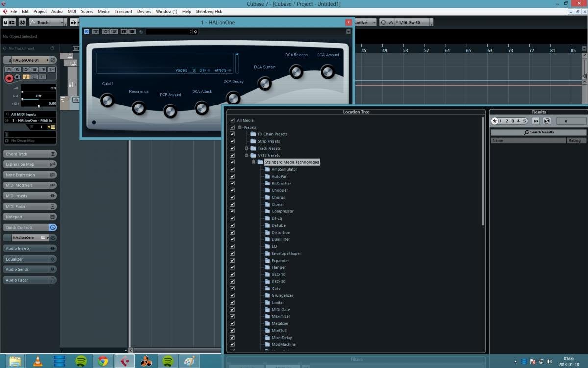Click the Cubase icon in the taskbar
Viewport: 588px width, 368px height.
[x=124, y=361]
